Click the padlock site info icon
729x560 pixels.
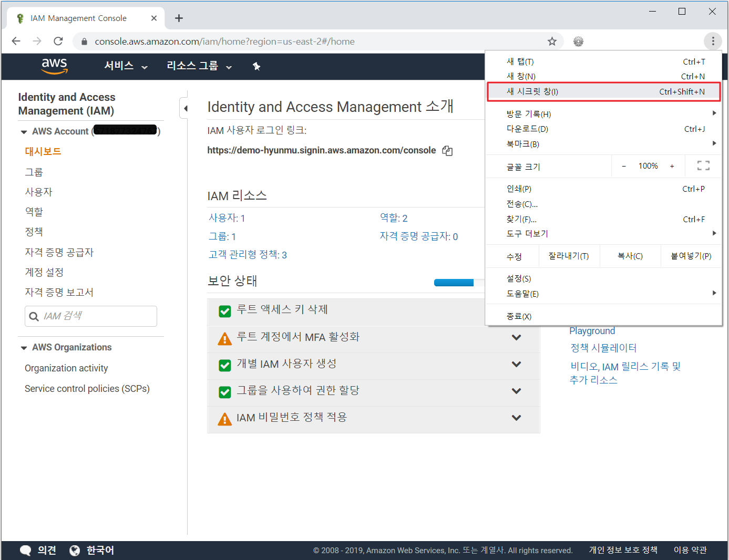click(x=84, y=42)
